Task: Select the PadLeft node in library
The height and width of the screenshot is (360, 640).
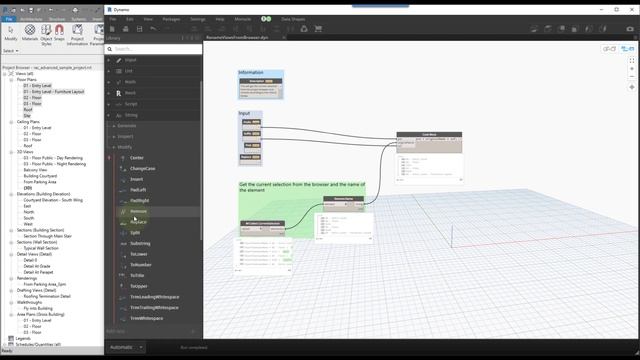Action: tap(138, 190)
